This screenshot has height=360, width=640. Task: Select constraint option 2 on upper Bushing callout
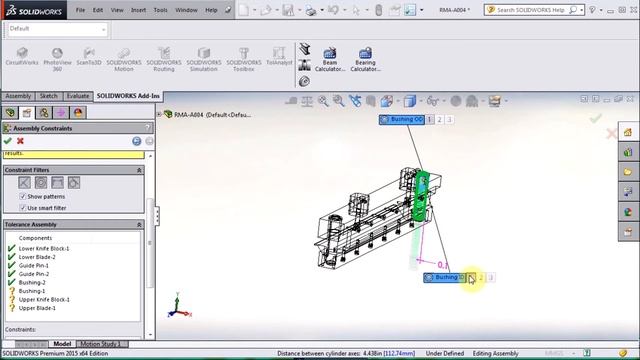(x=440, y=120)
